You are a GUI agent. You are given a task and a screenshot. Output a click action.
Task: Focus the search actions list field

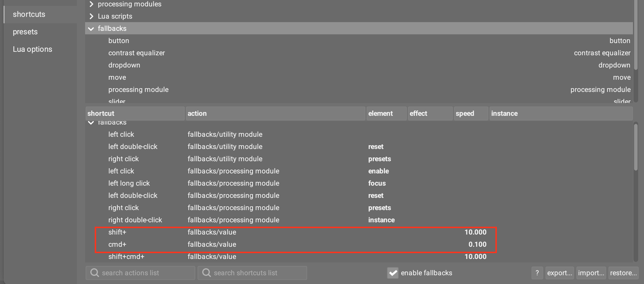tap(146, 273)
